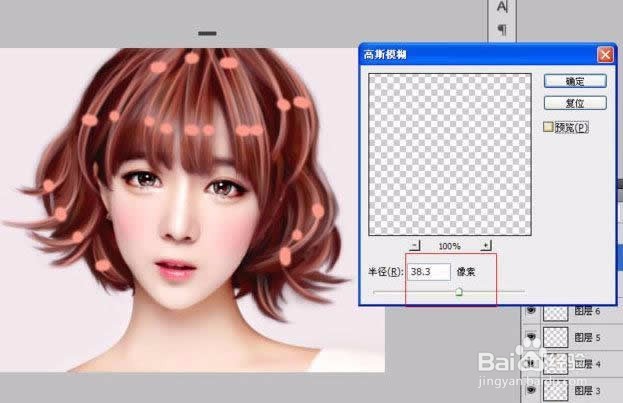Open the paragraph panel icon (¶)
Image resolution: width=623 pixels, height=403 pixels.
pos(502,29)
